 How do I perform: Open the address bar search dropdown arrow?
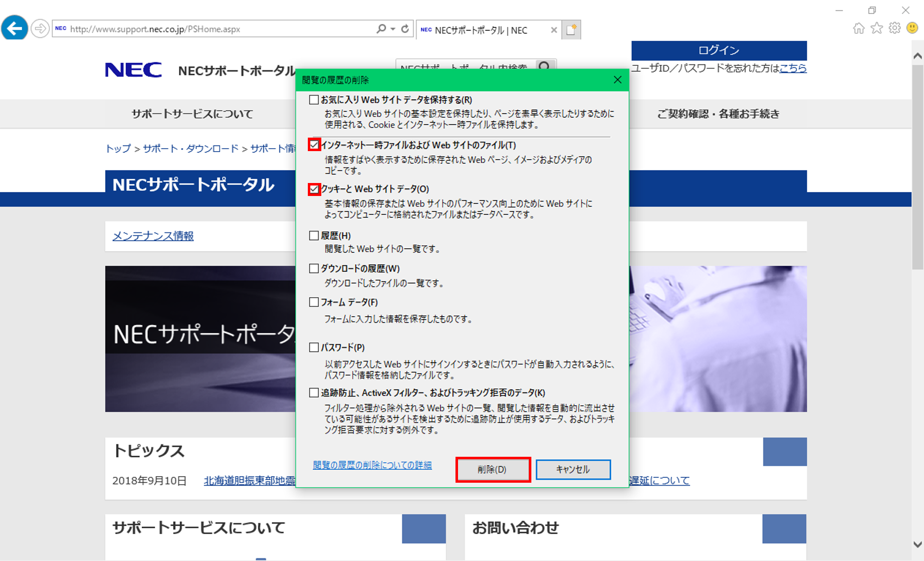pyautogui.click(x=393, y=29)
